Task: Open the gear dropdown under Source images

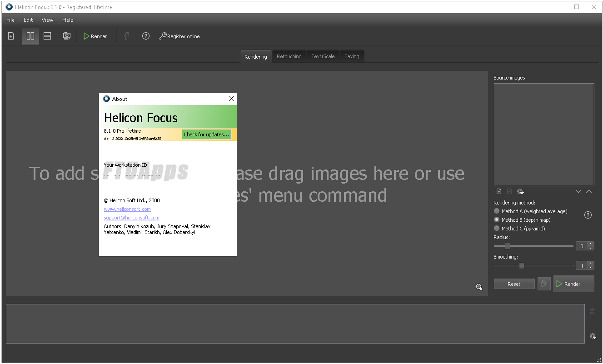Action: [x=520, y=191]
